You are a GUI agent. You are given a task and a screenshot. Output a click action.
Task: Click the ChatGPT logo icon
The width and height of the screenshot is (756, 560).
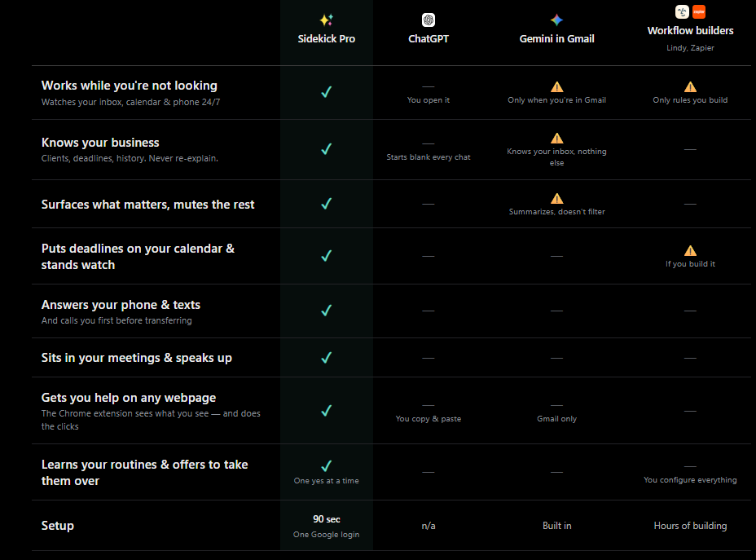(x=429, y=20)
